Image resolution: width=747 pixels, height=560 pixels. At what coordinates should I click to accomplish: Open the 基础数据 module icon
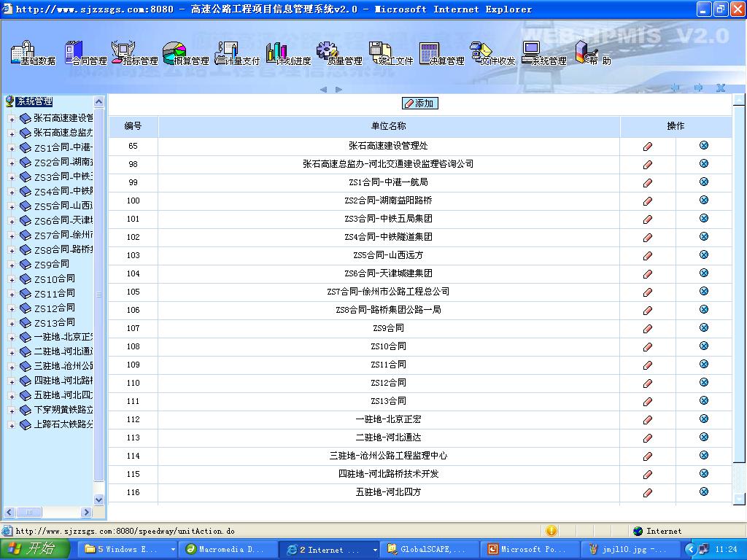[x=32, y=53]
